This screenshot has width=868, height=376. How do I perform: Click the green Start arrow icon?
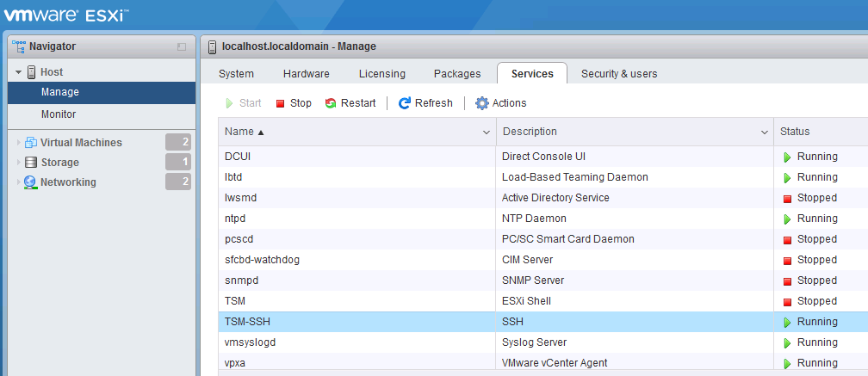click(x=229, y=103)
